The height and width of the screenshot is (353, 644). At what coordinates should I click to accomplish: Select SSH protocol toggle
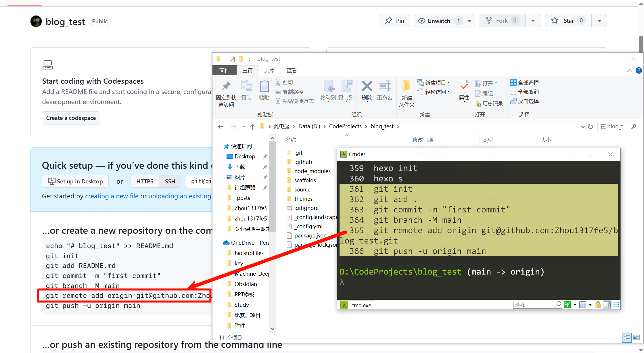(x=170, y=181)
